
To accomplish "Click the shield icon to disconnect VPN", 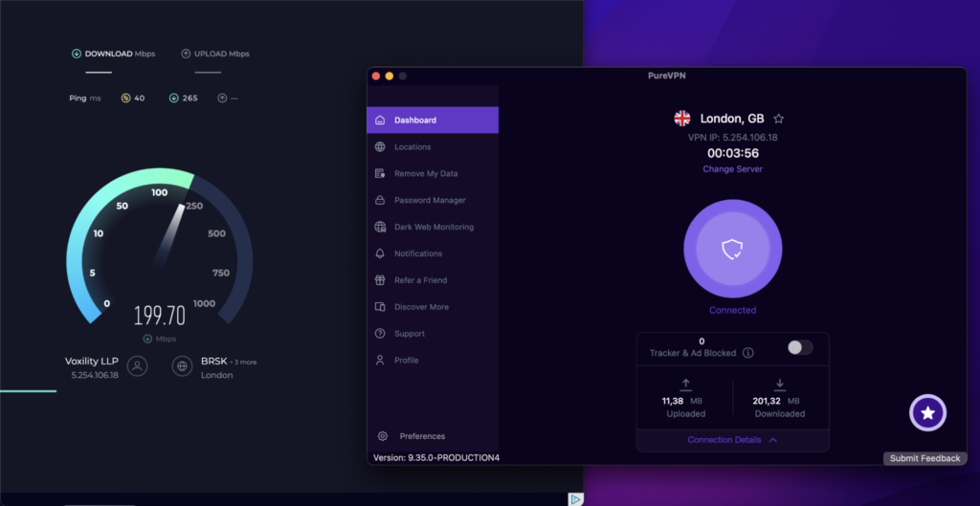I will 732,250.
